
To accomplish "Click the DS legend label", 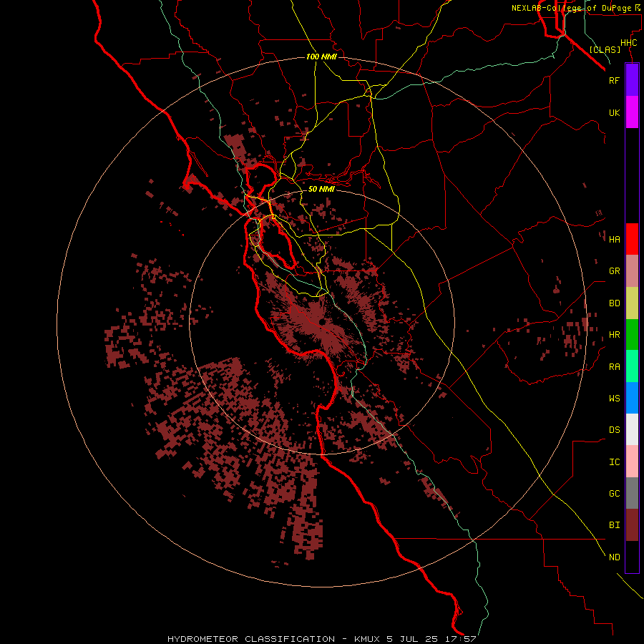I will tap(615, 430).
